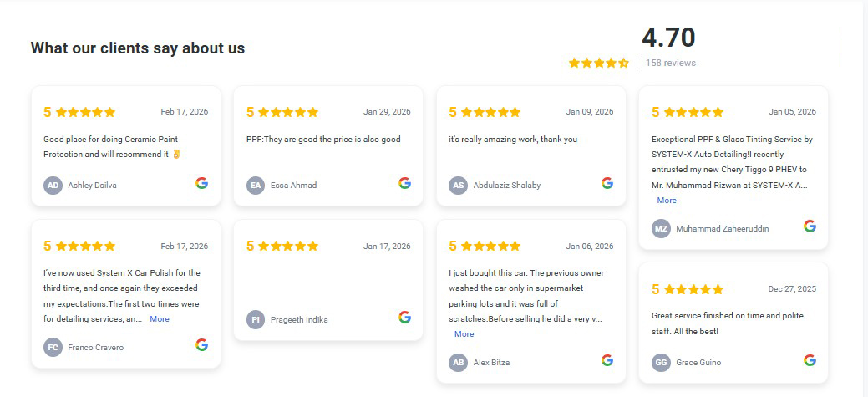Viewport: 868px width, 397px height.
Task: Click Google icon on Ashley Dsilva's review
Action: coord(201,183)
